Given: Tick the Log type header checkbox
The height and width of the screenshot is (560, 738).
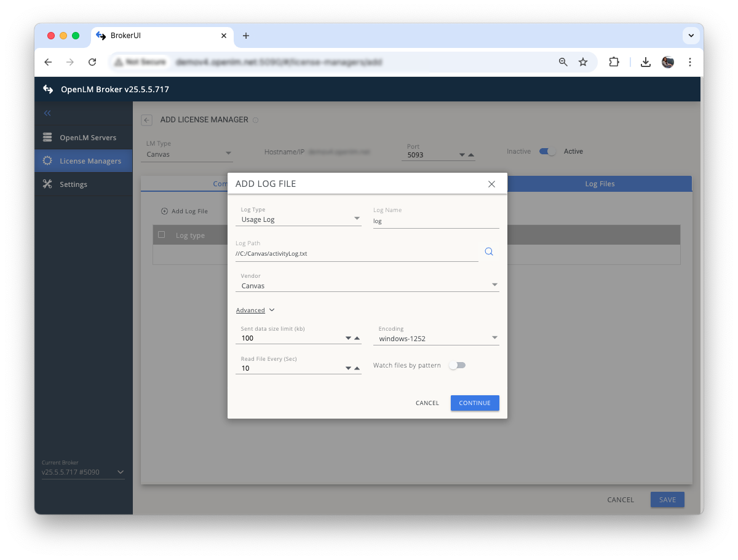Looking at the screenshot, I should click(162, 234).
